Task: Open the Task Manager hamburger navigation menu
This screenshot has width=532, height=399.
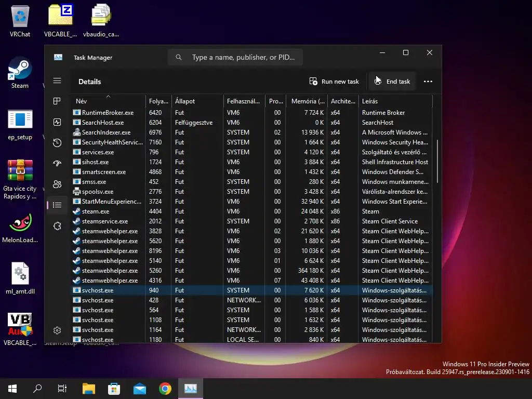Action: click(x=57, y=81)
